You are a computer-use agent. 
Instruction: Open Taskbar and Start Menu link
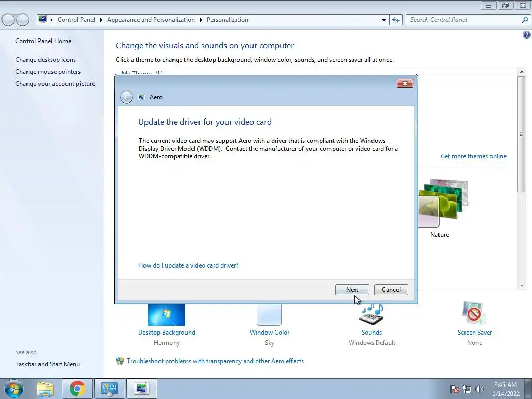(47, 364)
